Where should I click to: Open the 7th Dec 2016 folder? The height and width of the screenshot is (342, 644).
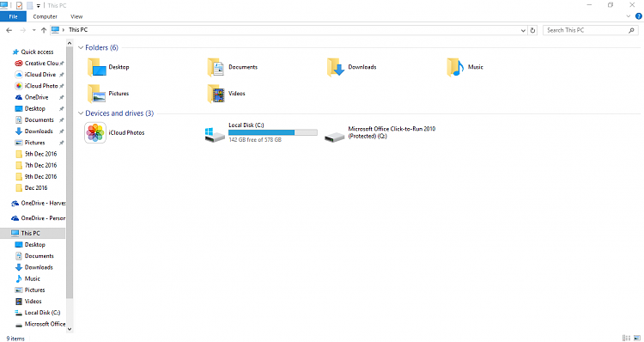pos(36,165)
